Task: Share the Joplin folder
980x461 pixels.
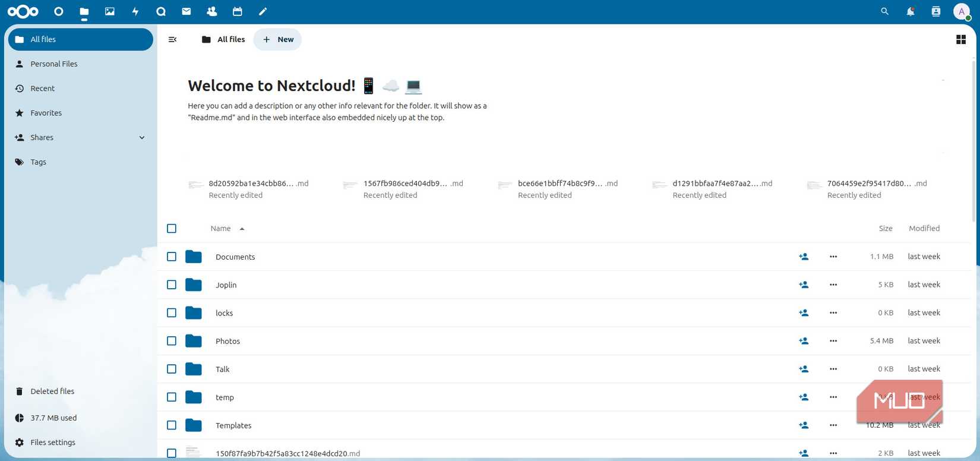Action: [804, 285]
